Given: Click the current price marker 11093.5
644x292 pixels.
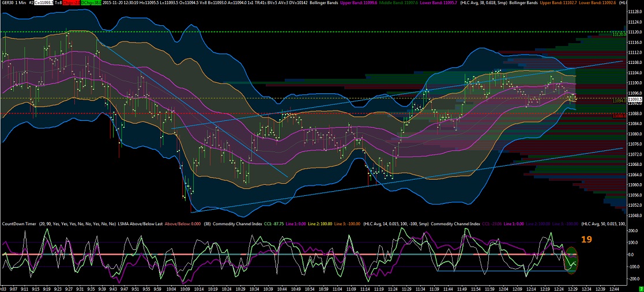Looking at the screenshot, I should 635,99.
